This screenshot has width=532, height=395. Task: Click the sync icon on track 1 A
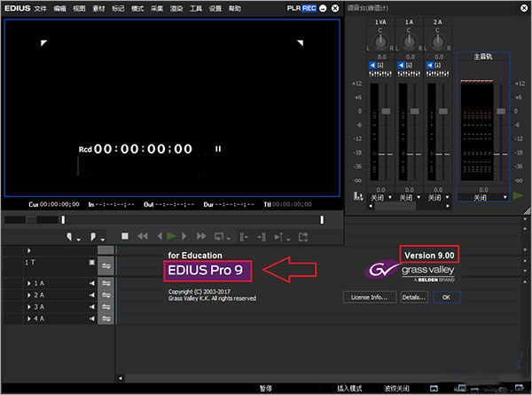[106, 283]
